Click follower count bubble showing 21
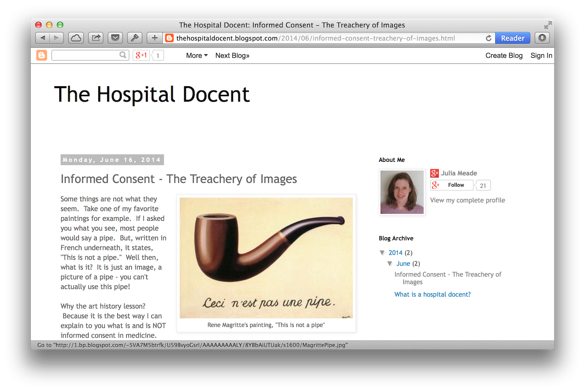The image size is (585, 392). pos(483,186)
